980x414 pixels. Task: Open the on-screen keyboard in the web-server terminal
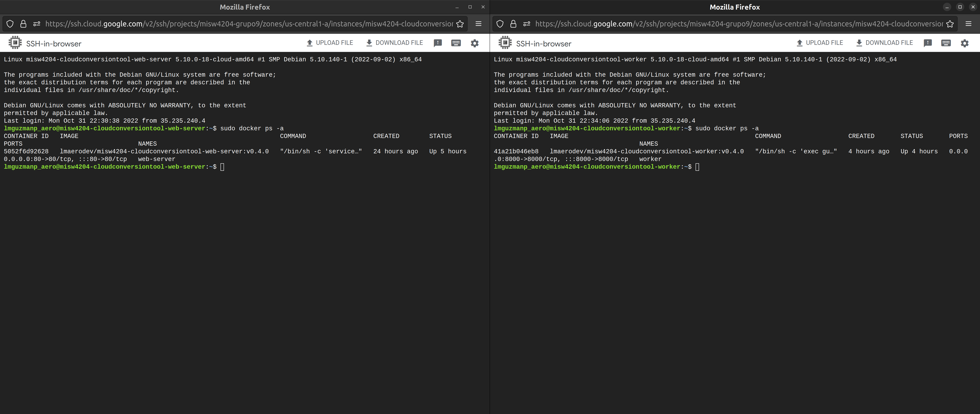point(456,43)
